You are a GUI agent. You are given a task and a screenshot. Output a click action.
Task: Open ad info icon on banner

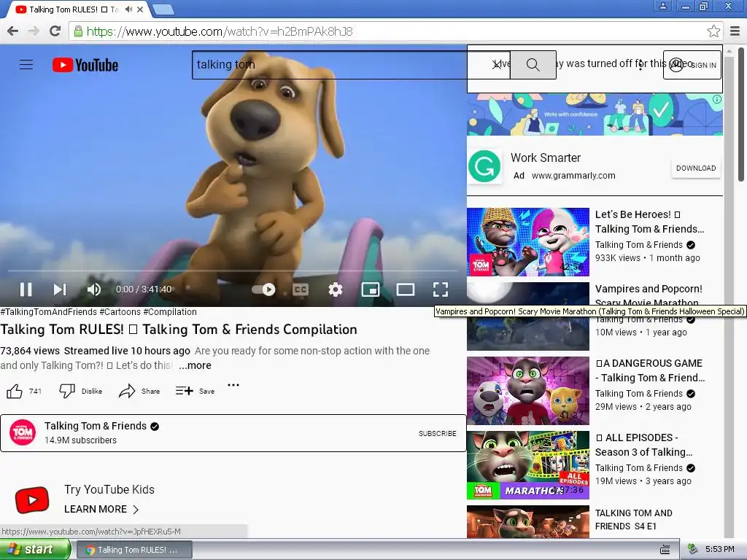tap(717, 99)
